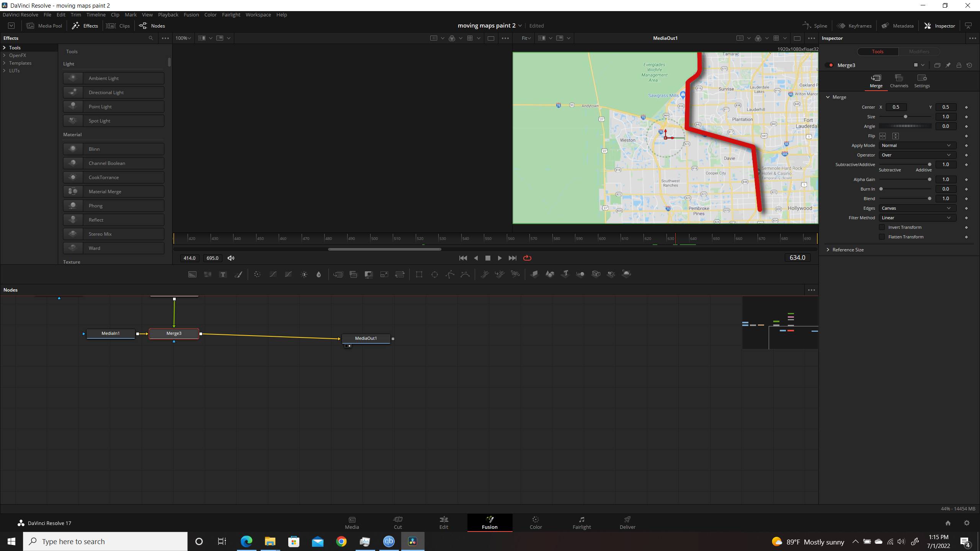
Task: Toggle the Merge3 lock icon
Action: coord(959,65)
